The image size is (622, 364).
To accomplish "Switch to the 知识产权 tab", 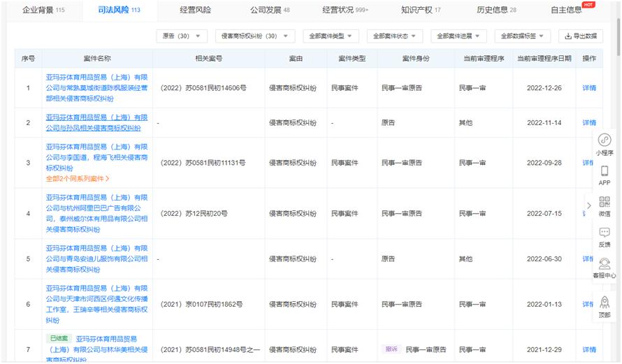I will pos(421,10).
